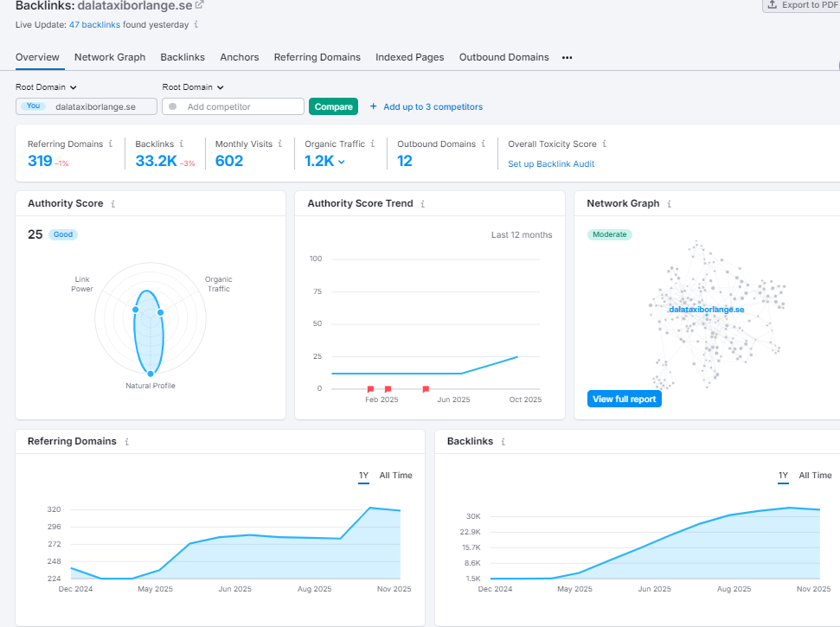Click the 'Set up Backlink Audit' link

tap(551, 163)
